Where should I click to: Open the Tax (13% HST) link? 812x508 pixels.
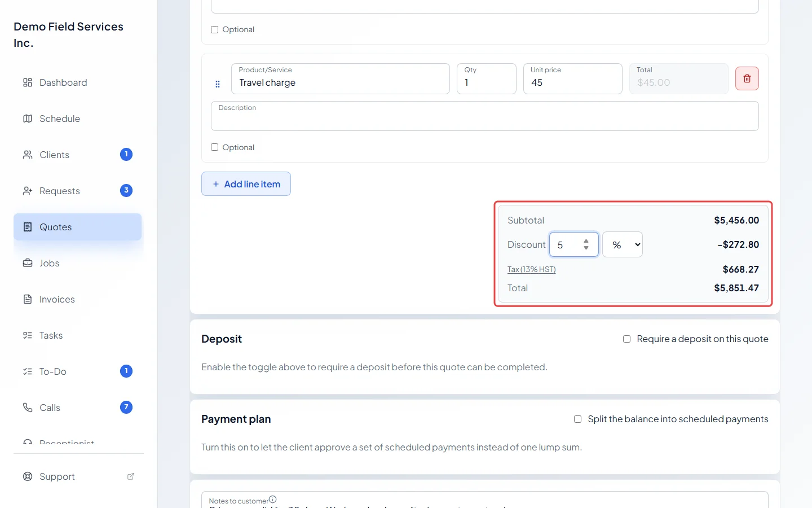pos(532,269)
